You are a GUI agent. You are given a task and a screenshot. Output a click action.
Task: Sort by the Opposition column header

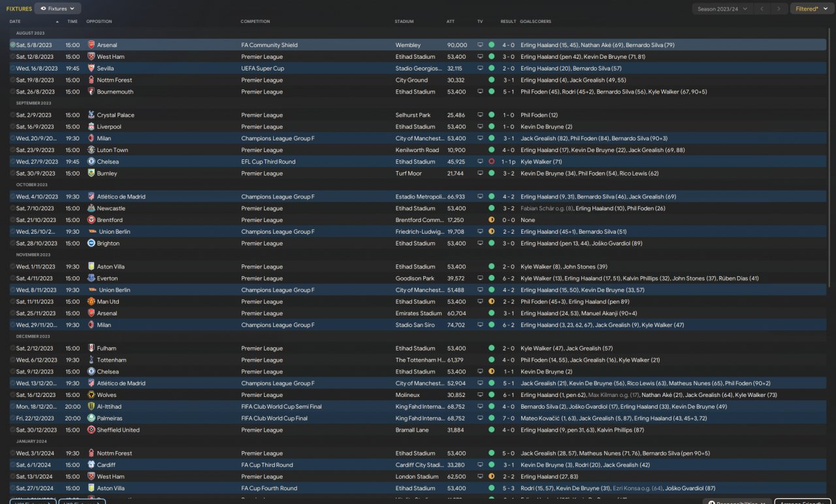pyautogui.click(x=99, y=22)
